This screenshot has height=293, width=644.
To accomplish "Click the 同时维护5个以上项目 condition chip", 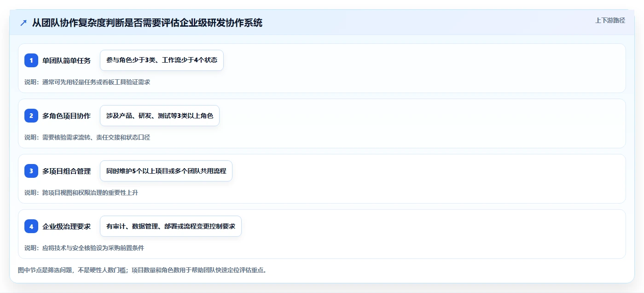I will click(x=166, y=171).
